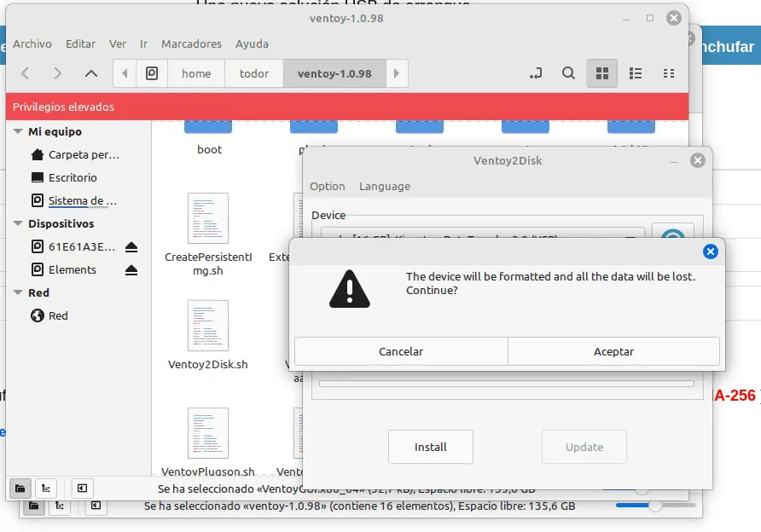This screenshot has height=532, width=761.
Task: Click the root disk icon in path bar
Action: click(x=152, y=73)
